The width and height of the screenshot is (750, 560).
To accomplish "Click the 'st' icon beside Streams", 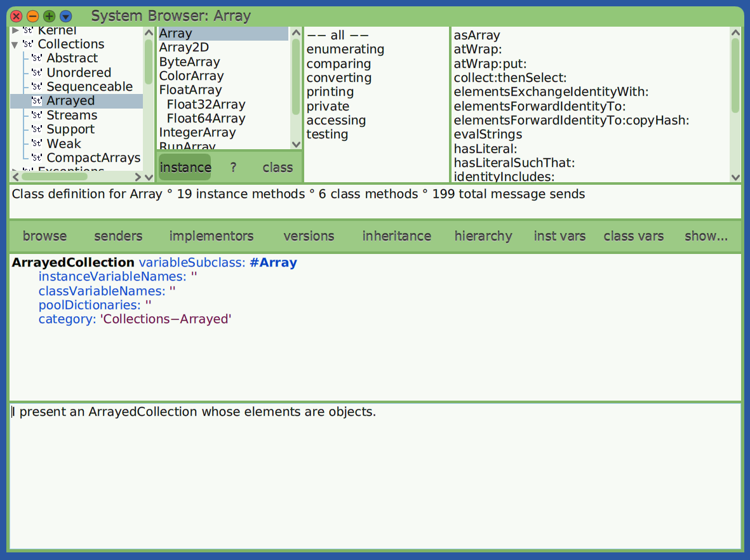I will pos(37,115).
